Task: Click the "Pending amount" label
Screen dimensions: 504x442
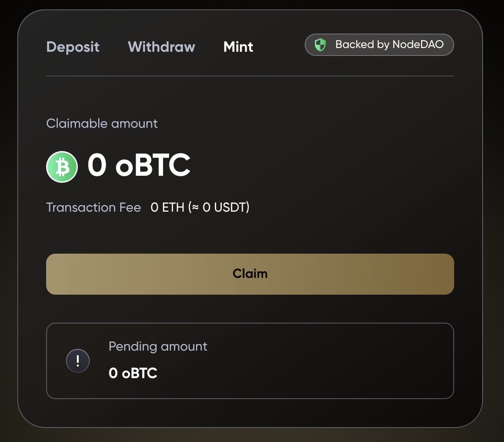Action: coord(158,346)
